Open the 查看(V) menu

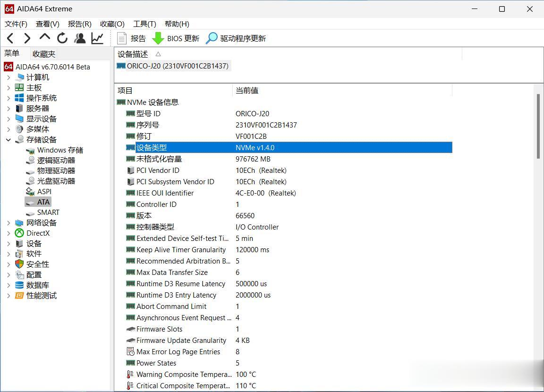point(48,24)
